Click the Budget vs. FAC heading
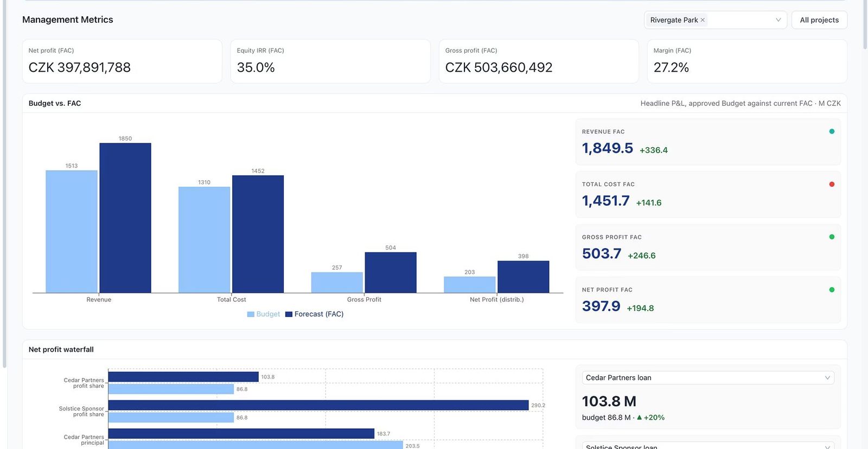The width and height of the screenshot is (868, 449). [55, 103]
